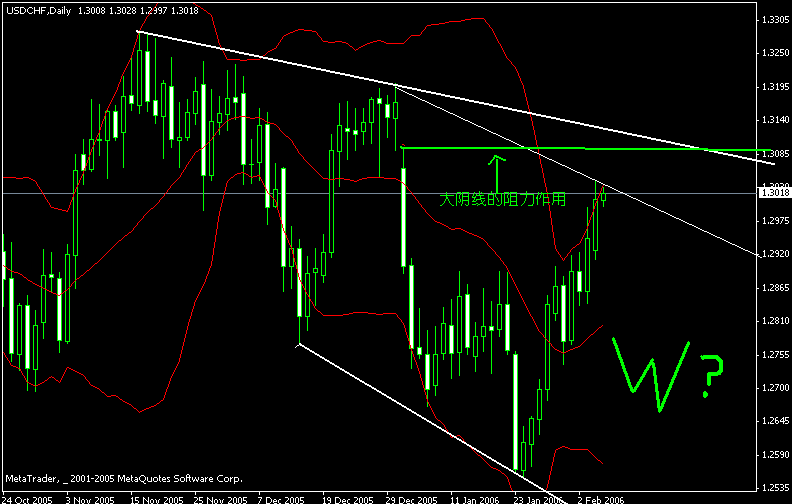Click the 15 Nov 2005 date label
The height and width of the screenshot is (504, 792).
click(x=157, y=499)
